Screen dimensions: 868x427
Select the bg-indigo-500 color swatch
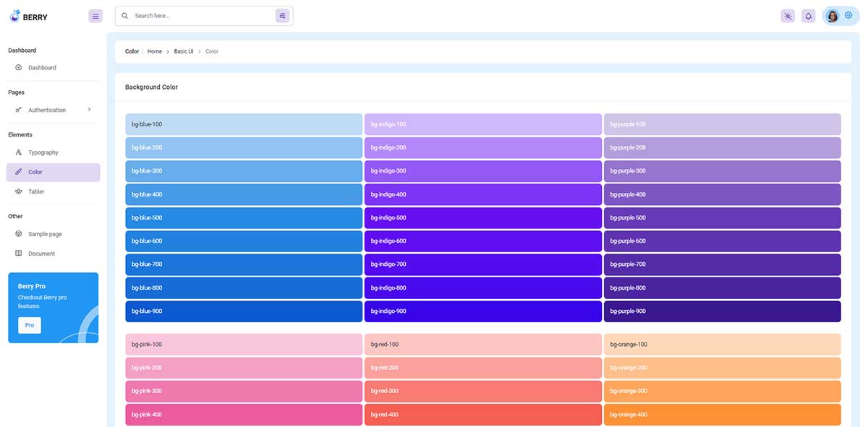point(483,217)
